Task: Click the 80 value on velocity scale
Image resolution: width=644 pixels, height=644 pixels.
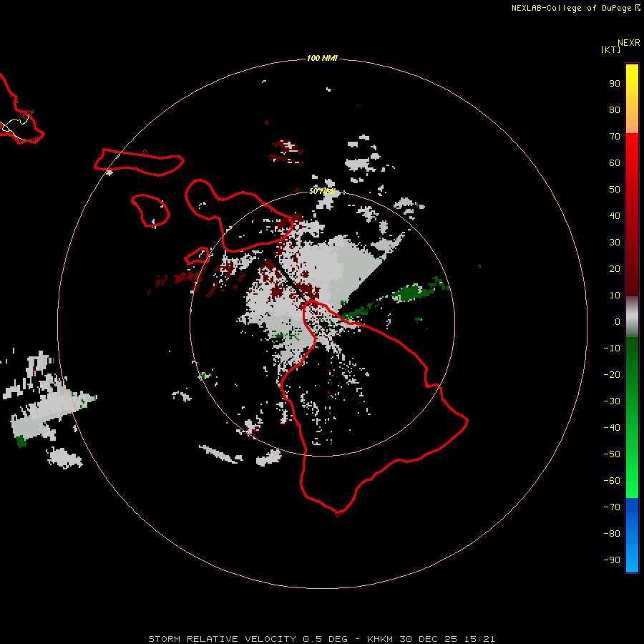Action: [x=615, y=109]
